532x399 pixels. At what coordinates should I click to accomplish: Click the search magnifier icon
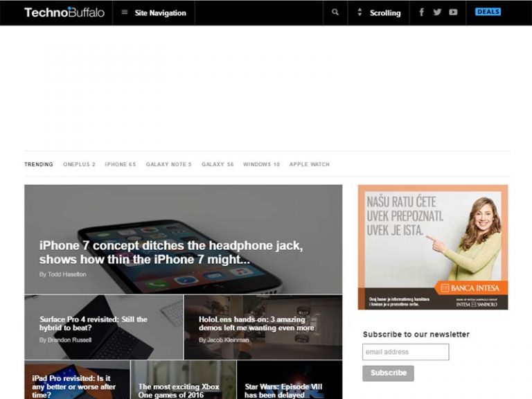coord(335,12)
